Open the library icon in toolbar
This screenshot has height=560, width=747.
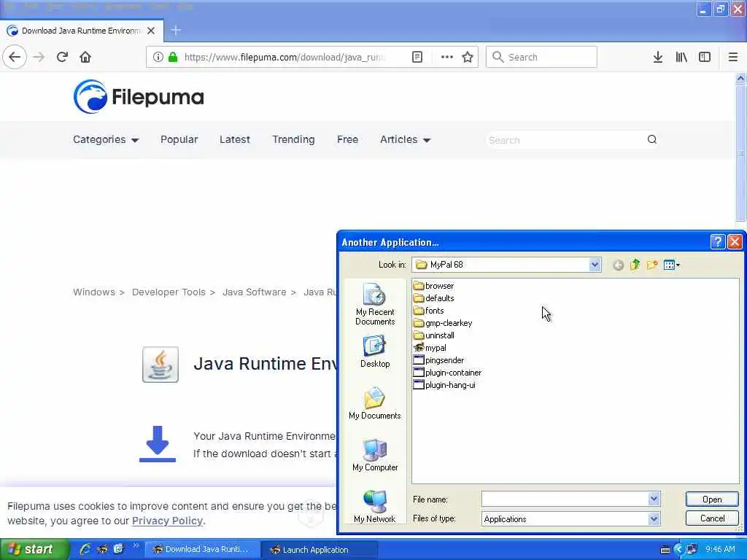coord(681,57)
